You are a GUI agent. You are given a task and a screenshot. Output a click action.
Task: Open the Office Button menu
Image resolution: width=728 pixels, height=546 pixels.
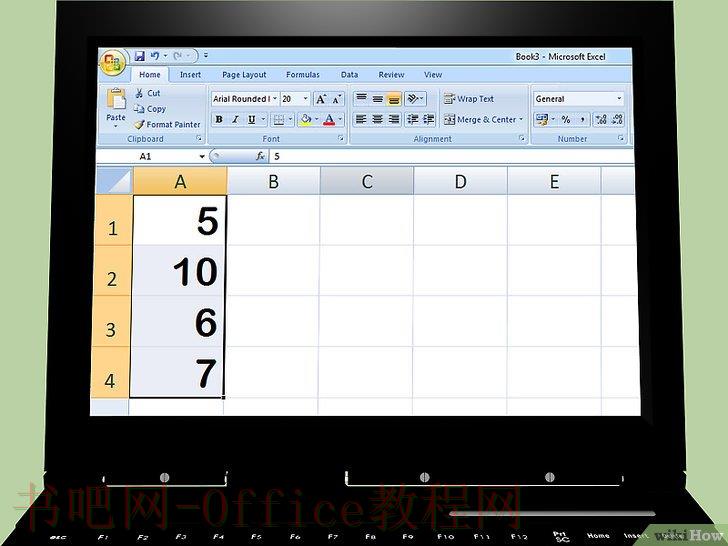112,62
